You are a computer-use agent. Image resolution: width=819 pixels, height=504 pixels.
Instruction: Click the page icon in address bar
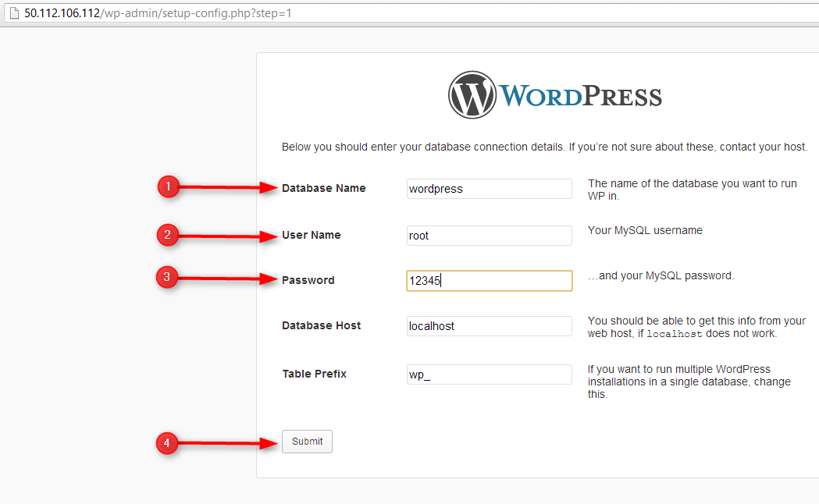pos(15,13)
